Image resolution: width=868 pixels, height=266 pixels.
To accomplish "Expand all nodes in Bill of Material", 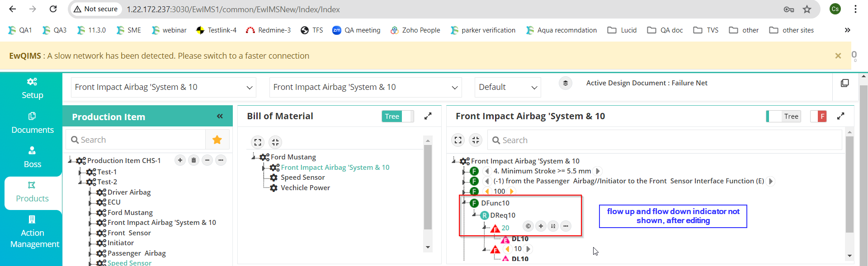I will (x=258, y=142).
